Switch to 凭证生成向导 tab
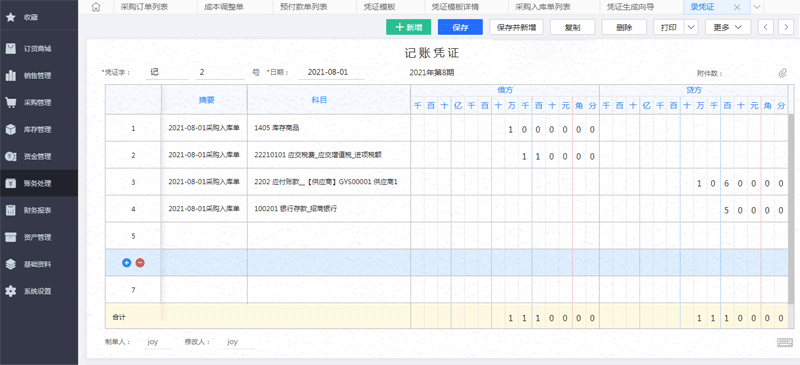Screen dimensions: 800x365 (630, 7)
